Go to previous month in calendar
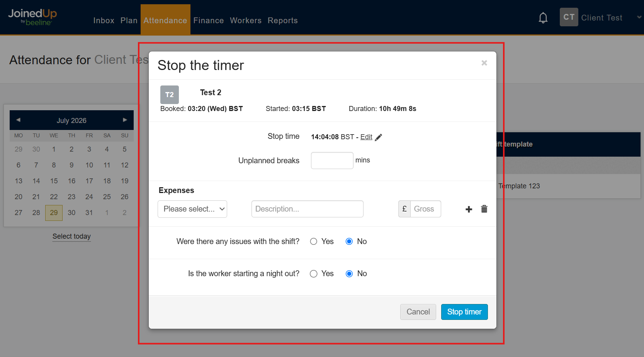 coord(18,120)
